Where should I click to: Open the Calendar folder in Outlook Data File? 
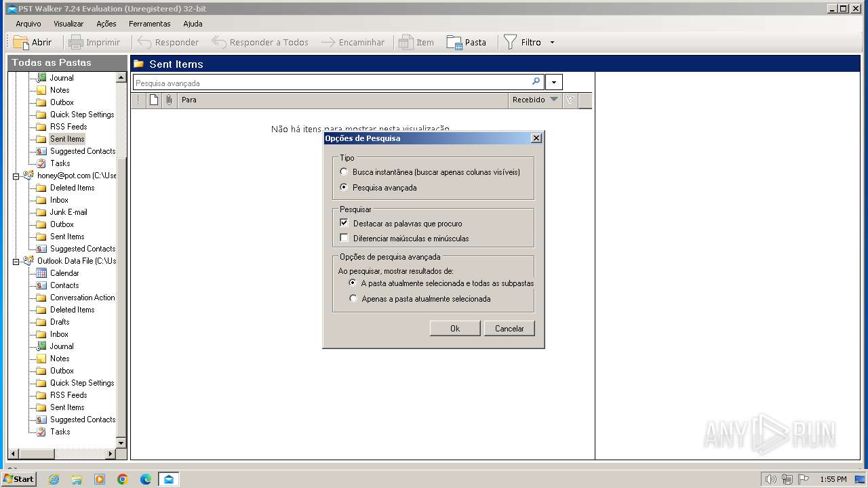coord(64,273)
